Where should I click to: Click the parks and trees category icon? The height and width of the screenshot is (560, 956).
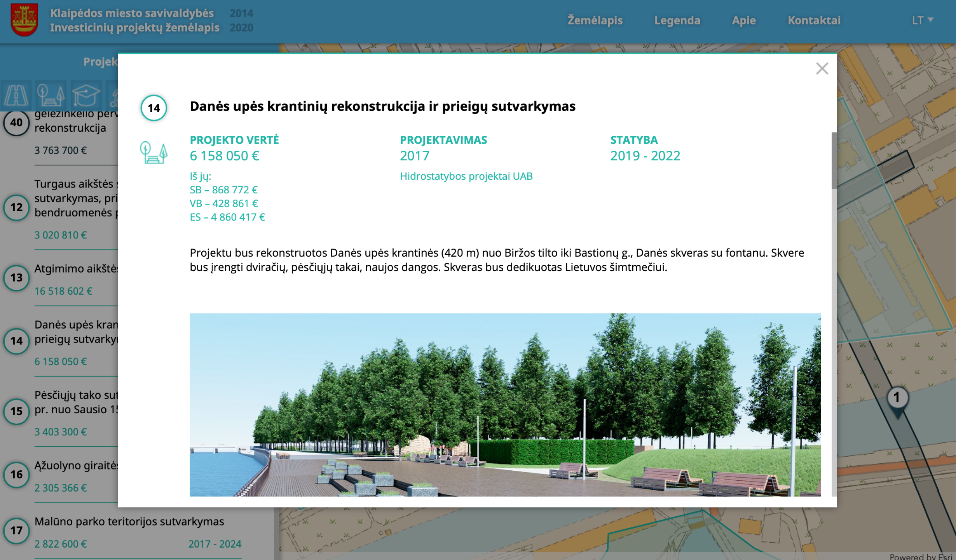51,95
